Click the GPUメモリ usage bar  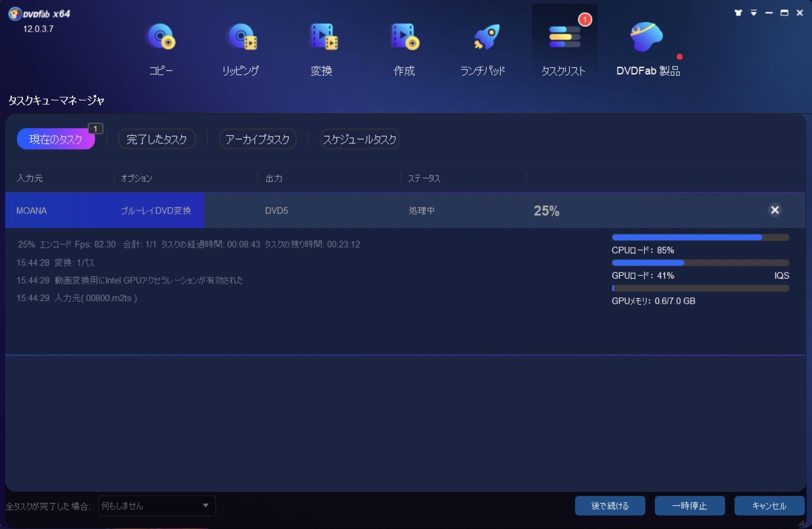[x=700, y=288]
